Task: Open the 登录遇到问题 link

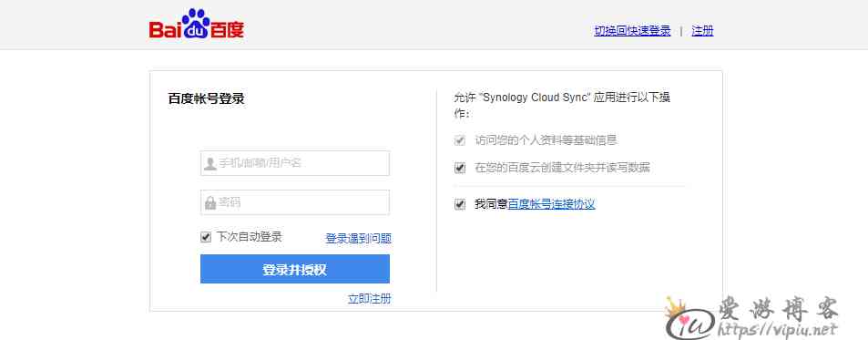Action: 358,239
